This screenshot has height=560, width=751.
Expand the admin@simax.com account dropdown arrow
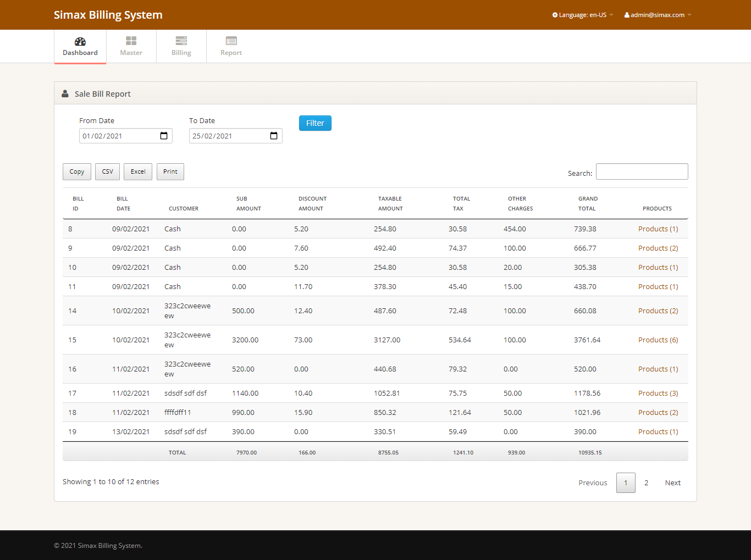point(689,15)
